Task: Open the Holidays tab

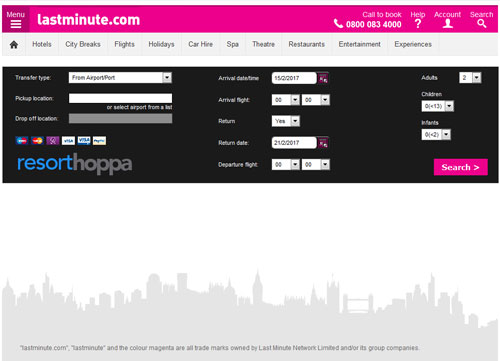Action: (161, 44)
